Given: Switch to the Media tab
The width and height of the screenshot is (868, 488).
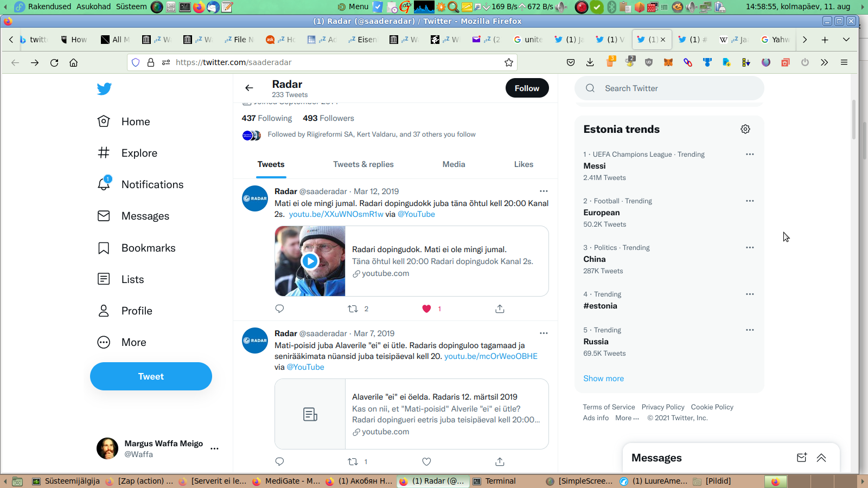Looking at the screenshot, I should click(454, 164).
